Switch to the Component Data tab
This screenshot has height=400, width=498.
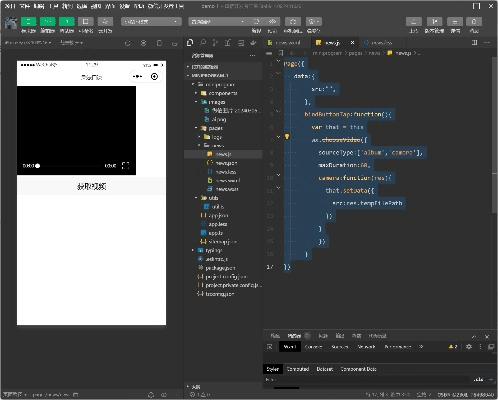pos(358,369)
